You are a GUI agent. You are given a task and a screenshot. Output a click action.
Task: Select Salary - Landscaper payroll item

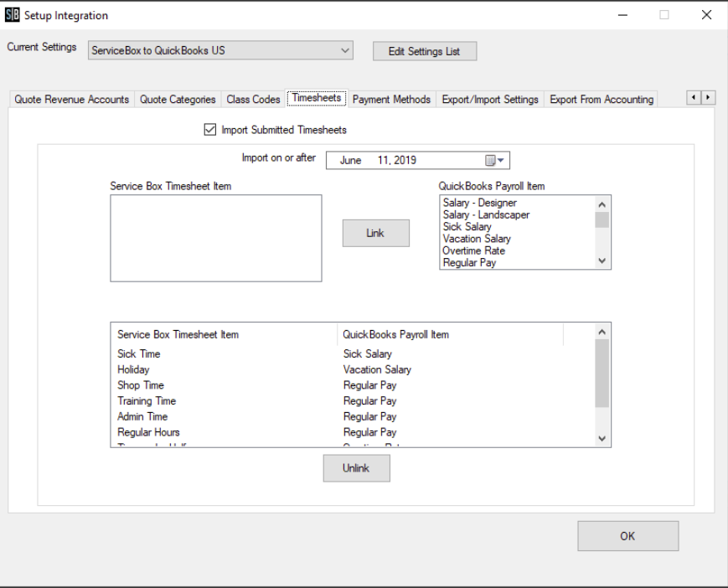486,215
